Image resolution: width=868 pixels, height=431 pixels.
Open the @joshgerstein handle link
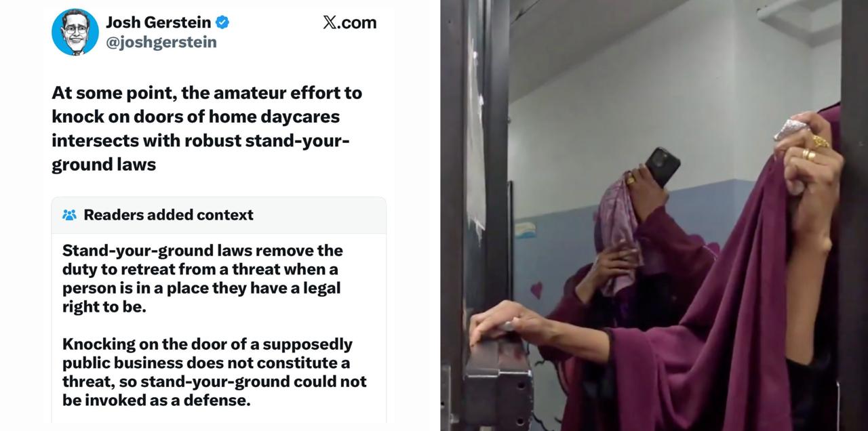point(161,42)
